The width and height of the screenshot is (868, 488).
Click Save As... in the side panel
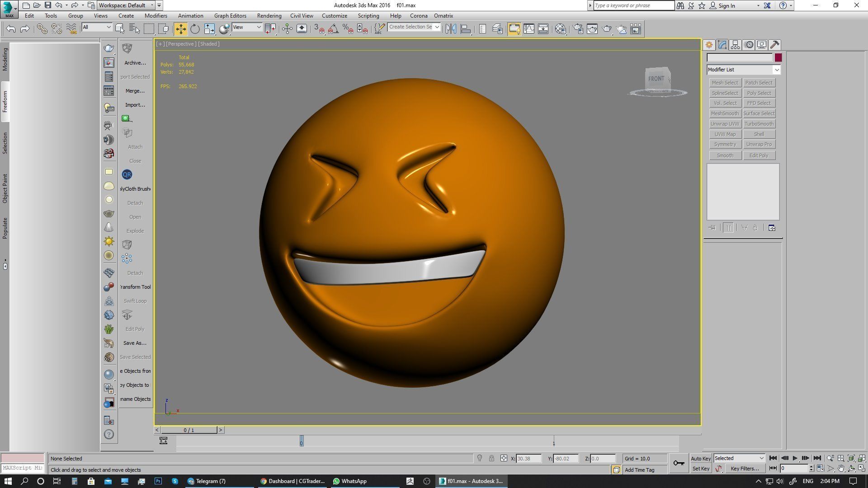(x=135, y=343)
